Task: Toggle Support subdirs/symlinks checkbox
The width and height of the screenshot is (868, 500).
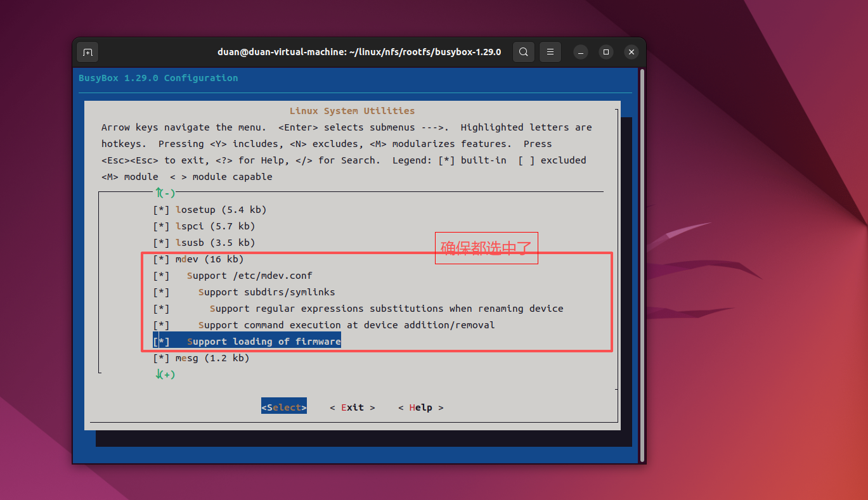Action: point(162,292)
